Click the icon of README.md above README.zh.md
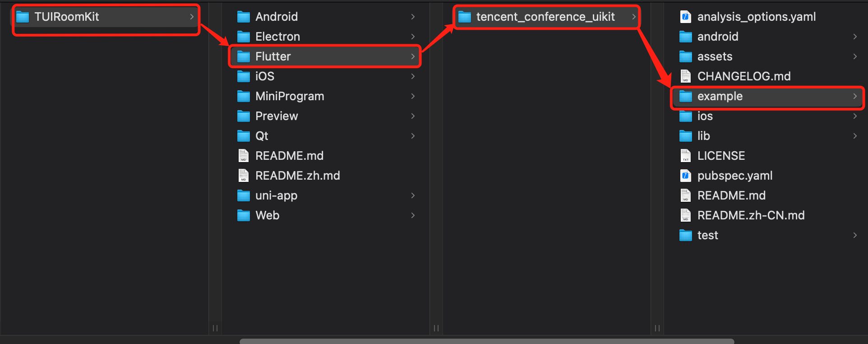868x344 pixels. (x=244, y=155)
